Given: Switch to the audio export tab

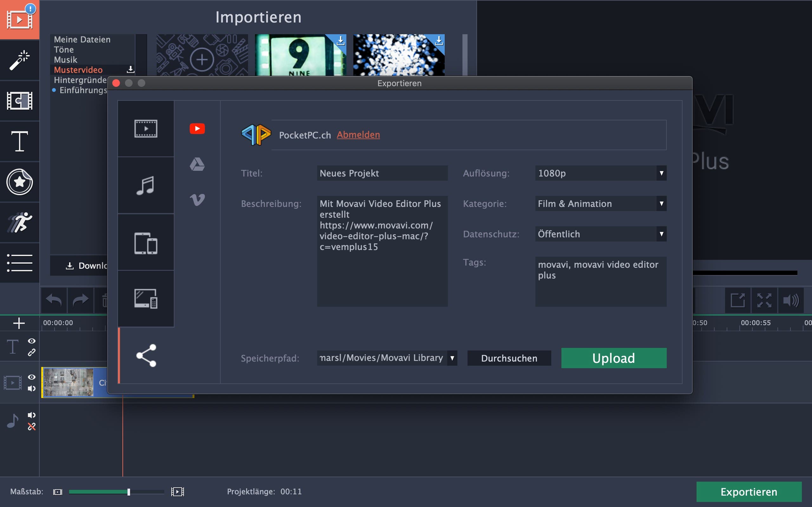Looking at the screenshot, I should (x=146, y=185).
